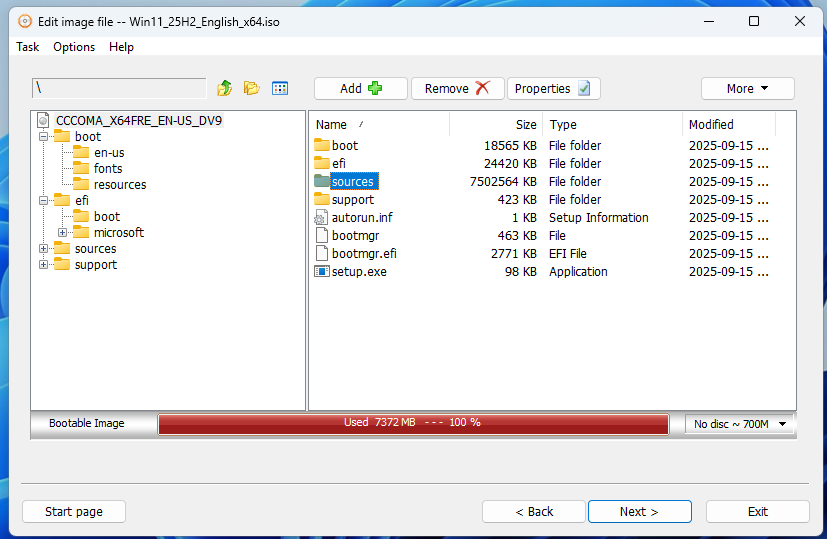Select support folder label in tree
Screen dimensions: 827x539
[95, 265]
